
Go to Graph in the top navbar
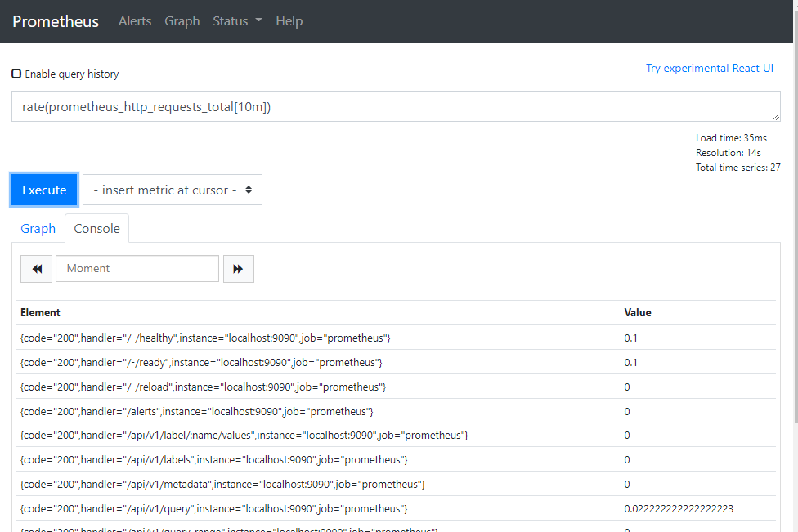click(x=182, y=21)
